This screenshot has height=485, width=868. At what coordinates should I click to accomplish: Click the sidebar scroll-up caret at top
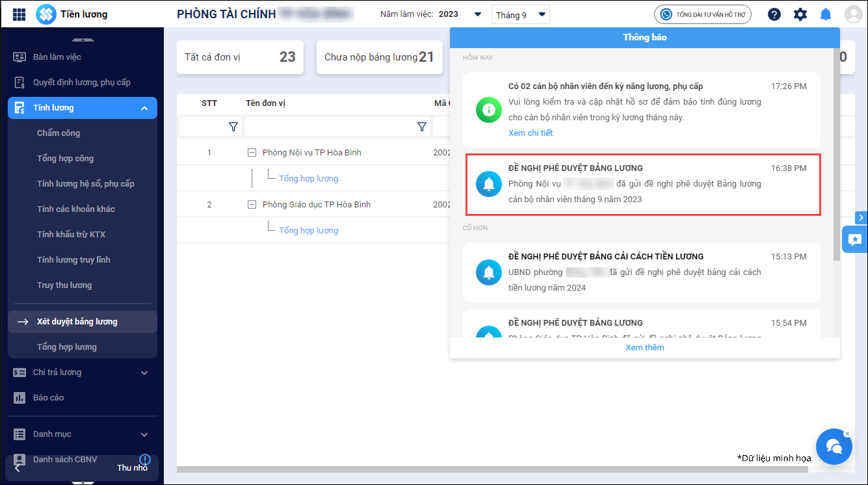click(82, 40)
